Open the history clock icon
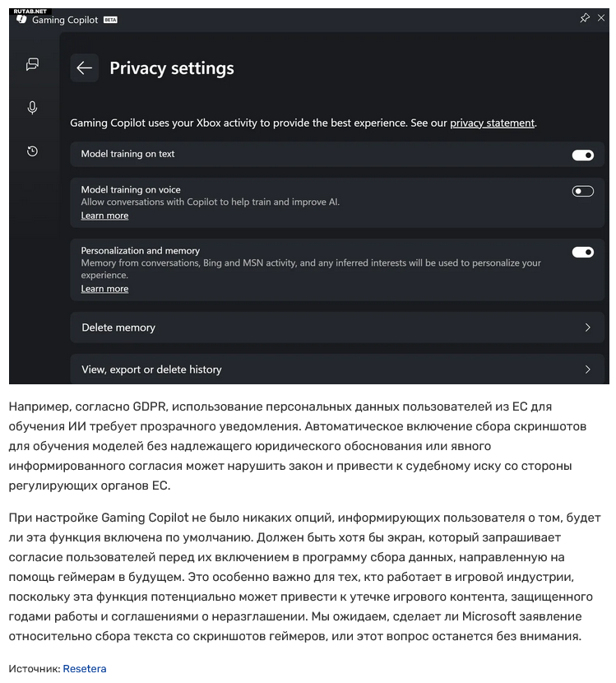The image size is (616, 683). point(32,151)
